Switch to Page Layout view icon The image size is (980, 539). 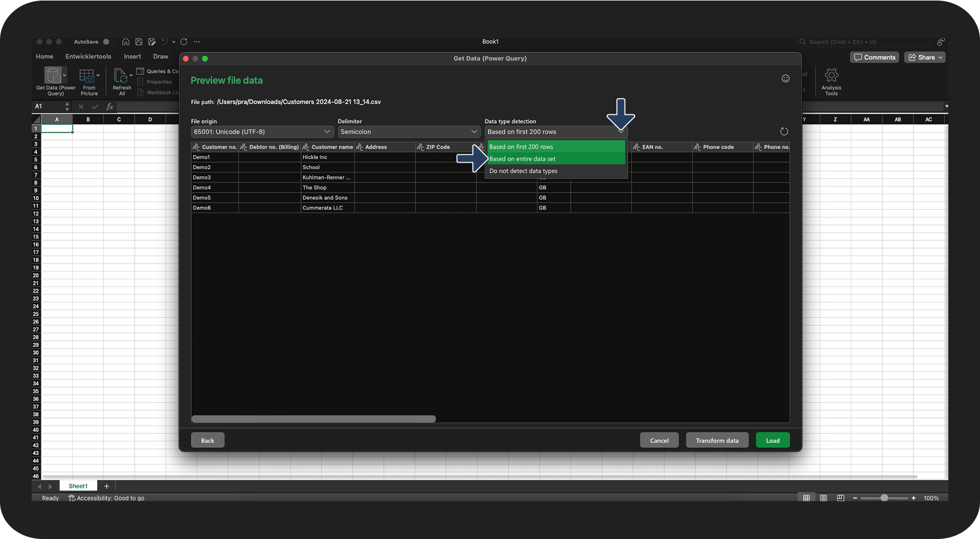(x=824, y=498)
